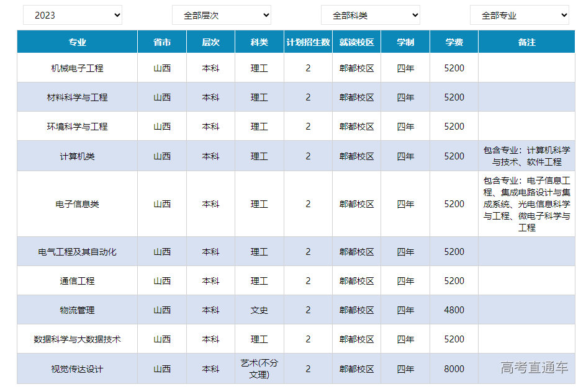This screenshot has width=586, height=392.
Task: Select the 电子信息类 major cell
Action: pos(78,204)
